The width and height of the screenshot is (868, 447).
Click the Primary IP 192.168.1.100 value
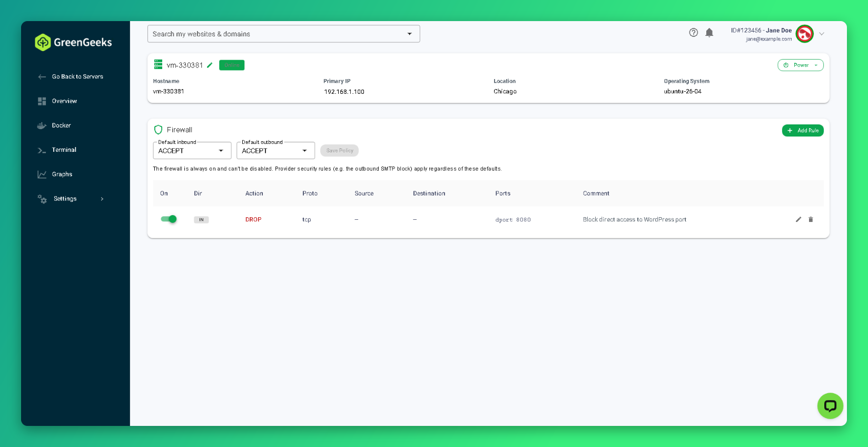pyautogui.click(x=344, y=92)
